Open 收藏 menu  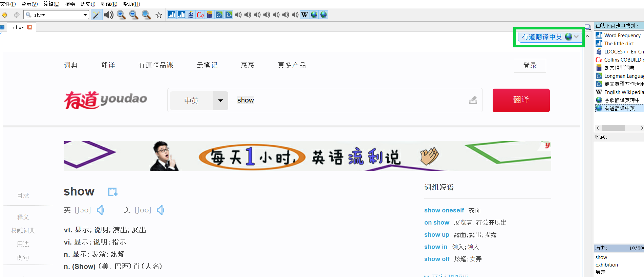pyautogui.click(x=109, y=4)
